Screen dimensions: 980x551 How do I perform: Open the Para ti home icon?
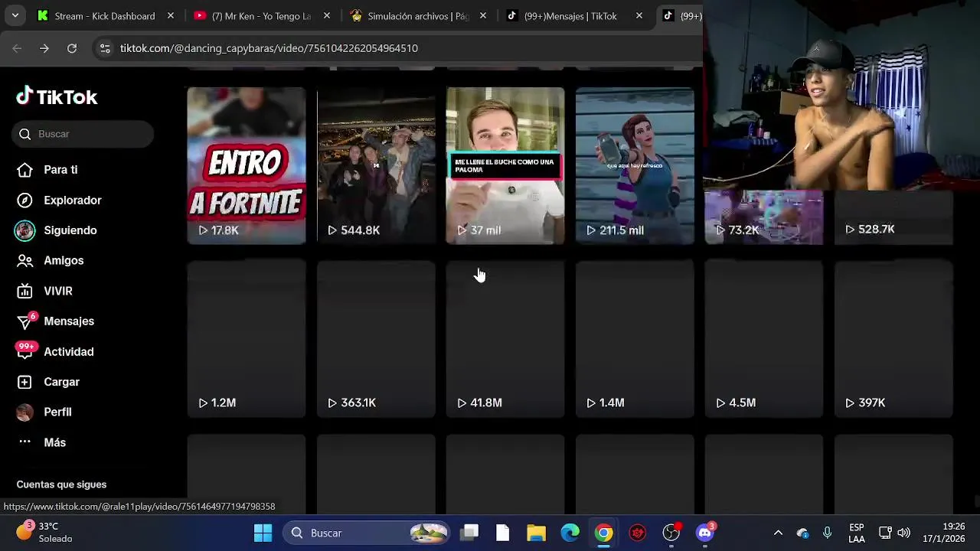(x=24, y=170)
